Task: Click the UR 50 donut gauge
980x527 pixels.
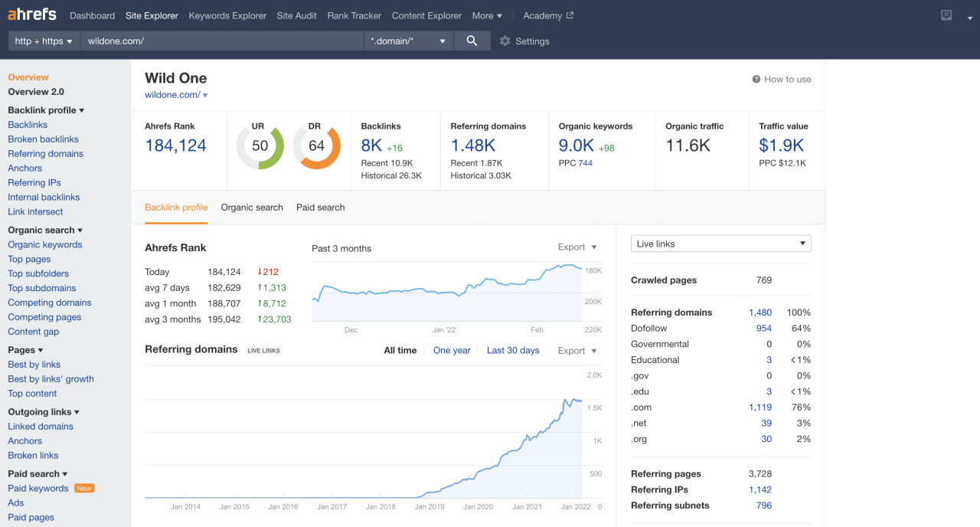Action: pos(260,146)
